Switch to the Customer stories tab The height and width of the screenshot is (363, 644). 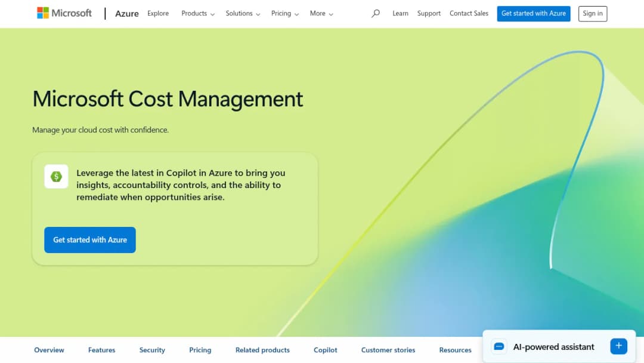[x=388, y=350]
